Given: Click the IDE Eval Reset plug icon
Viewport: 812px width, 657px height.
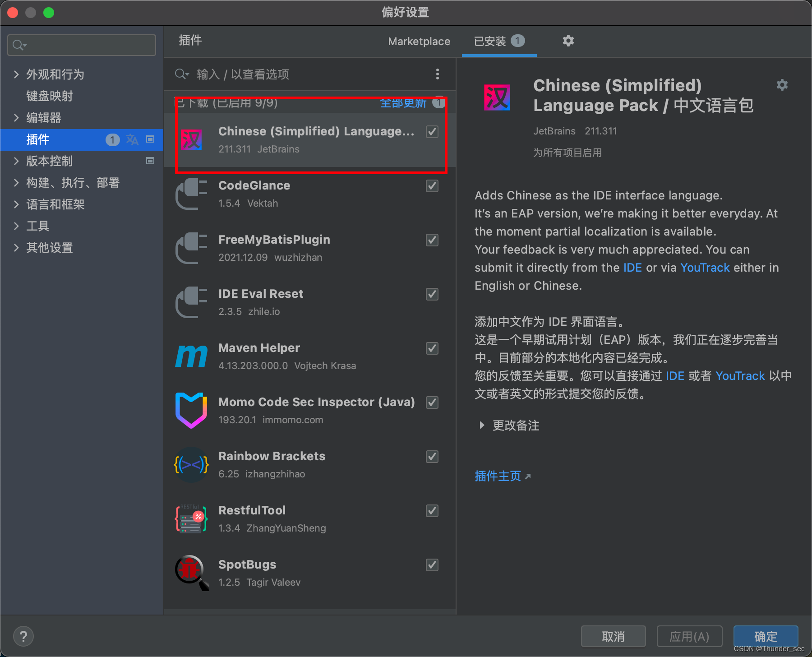Looking at the screenshot, I should point(191,302).
